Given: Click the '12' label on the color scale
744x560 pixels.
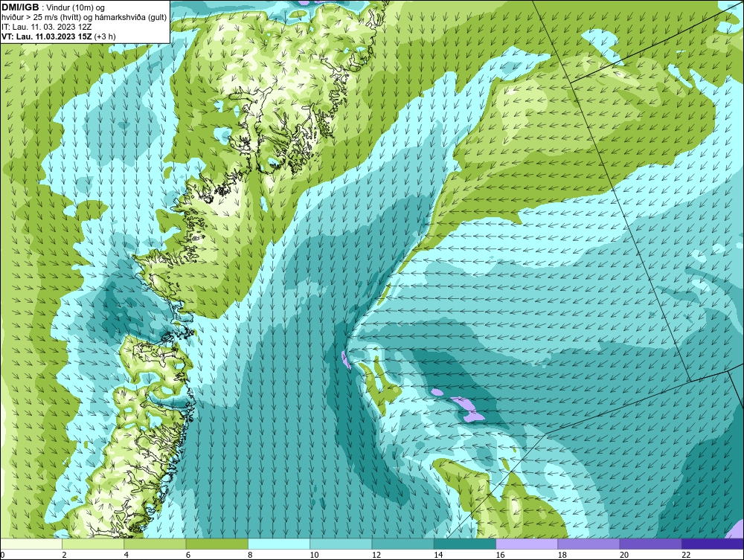Looking at the screenshot, I should coord(376,556).
